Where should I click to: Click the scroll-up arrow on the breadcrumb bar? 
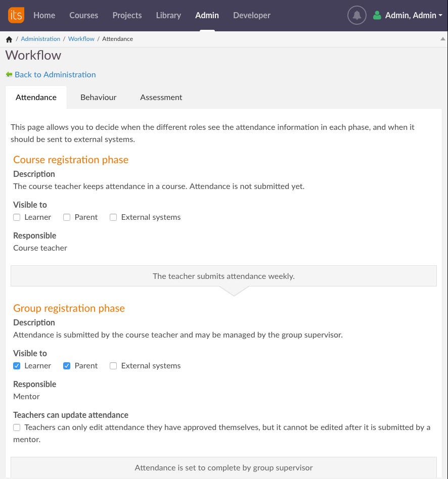click(443, 39)
